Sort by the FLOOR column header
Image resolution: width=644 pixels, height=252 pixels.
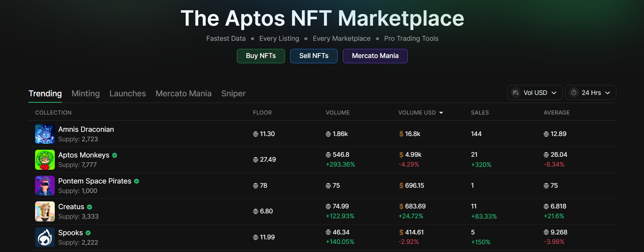coord(263,112)
